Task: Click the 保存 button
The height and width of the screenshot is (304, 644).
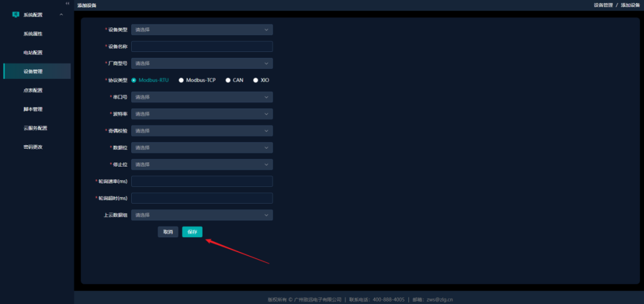Action: click(x=192, y=232)
